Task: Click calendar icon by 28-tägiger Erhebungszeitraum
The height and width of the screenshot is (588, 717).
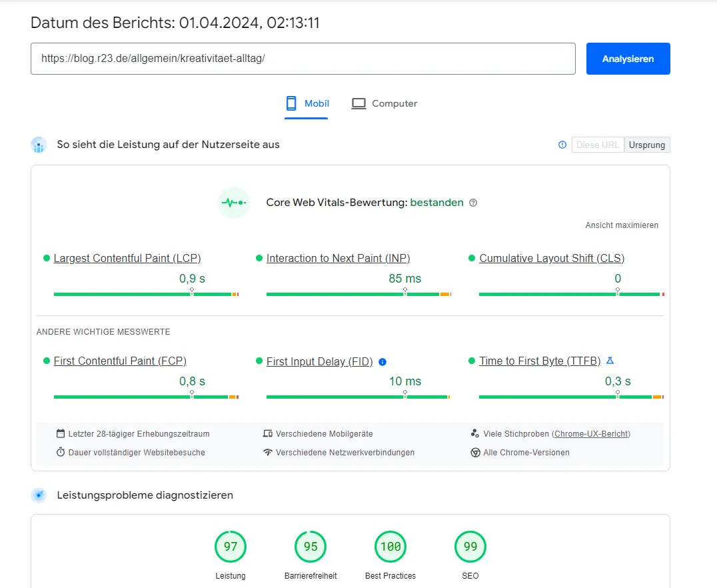Action: [x=61, y=433]
